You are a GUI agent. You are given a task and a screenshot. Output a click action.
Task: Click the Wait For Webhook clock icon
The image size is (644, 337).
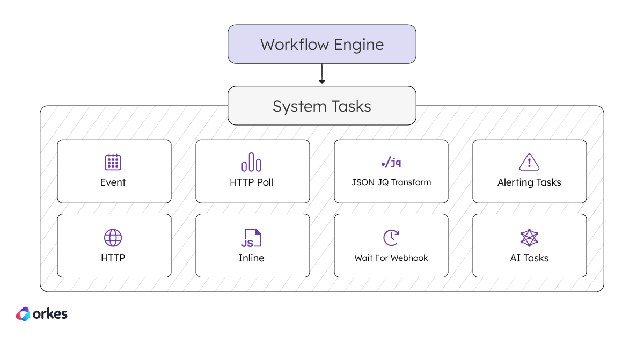click(391, 237)
